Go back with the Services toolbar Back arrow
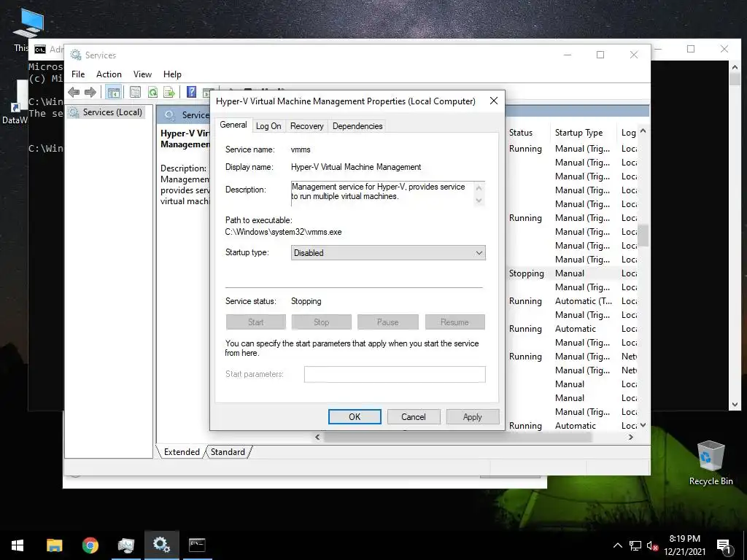The width and height of the screenshot is (747, 560). click(74, 92)
